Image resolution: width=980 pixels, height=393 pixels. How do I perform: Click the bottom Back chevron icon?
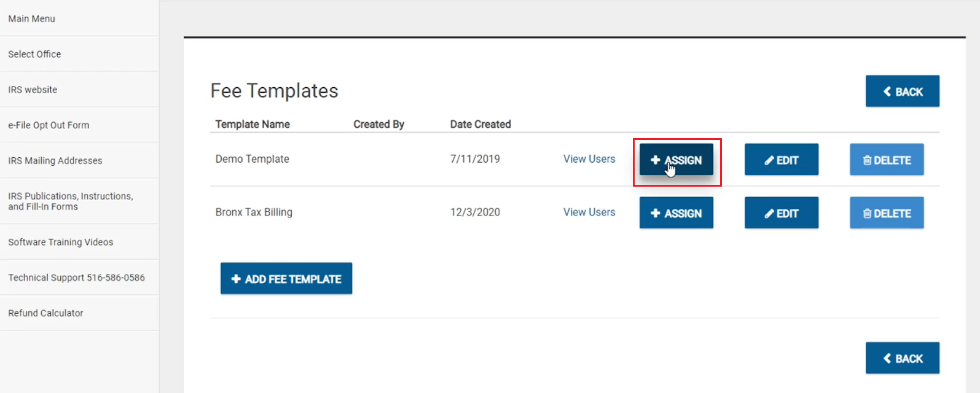[x=887, y=358]
